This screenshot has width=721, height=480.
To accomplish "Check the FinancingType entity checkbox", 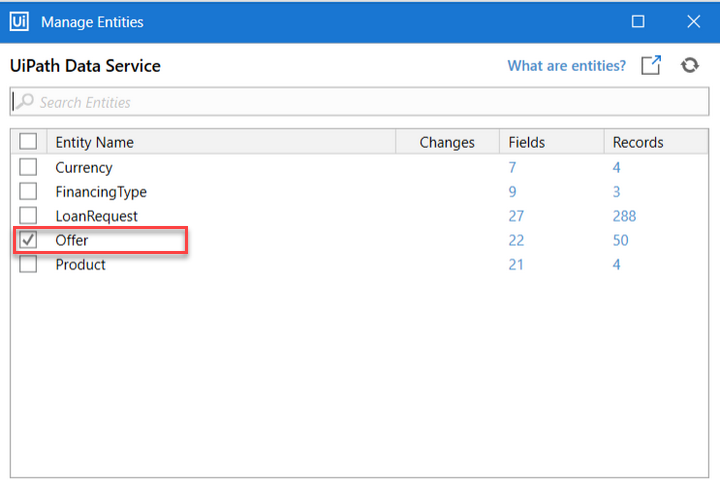I will coord(28,191).
